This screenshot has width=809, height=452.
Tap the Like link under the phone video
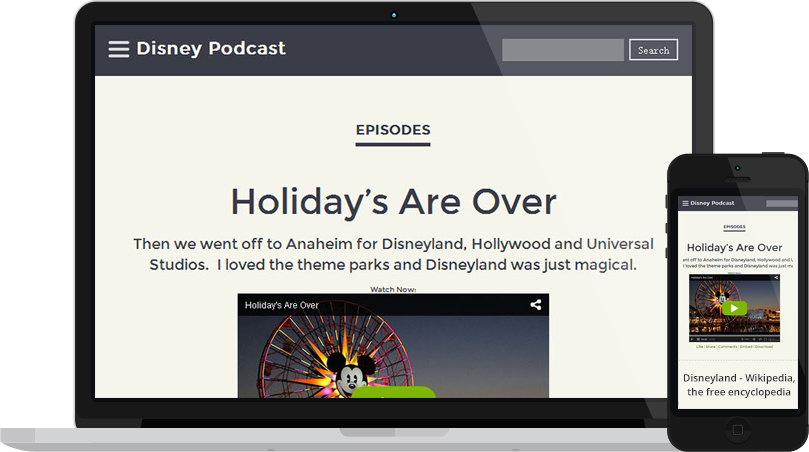pyautogui.click(x=700, y=347)
